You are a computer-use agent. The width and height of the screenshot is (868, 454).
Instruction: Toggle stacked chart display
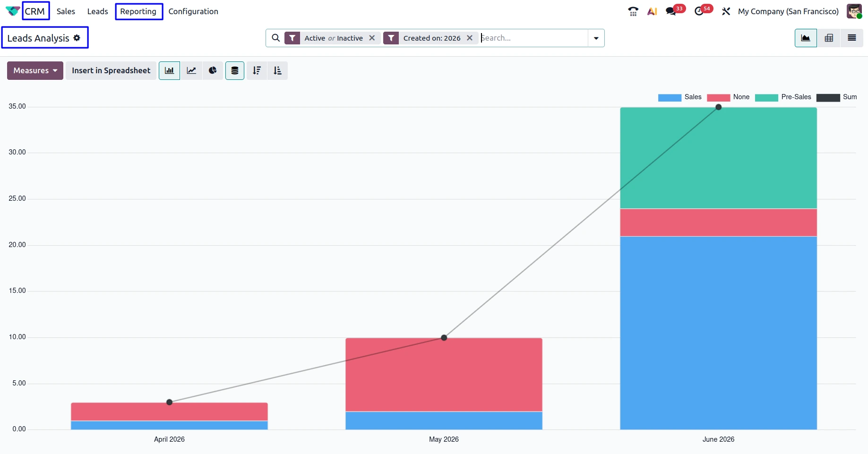tap(235, 70)
